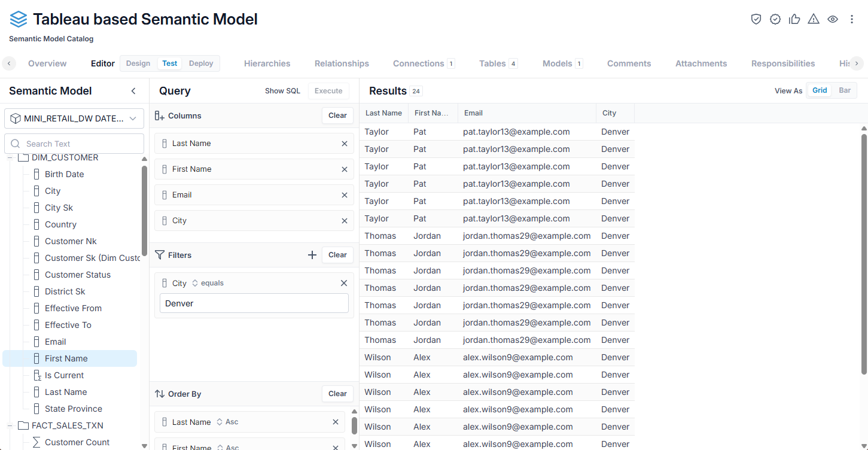The width and height of the screenshot is (868, 450).
Task: Open the Attachments tab
Action: (701, 63)
